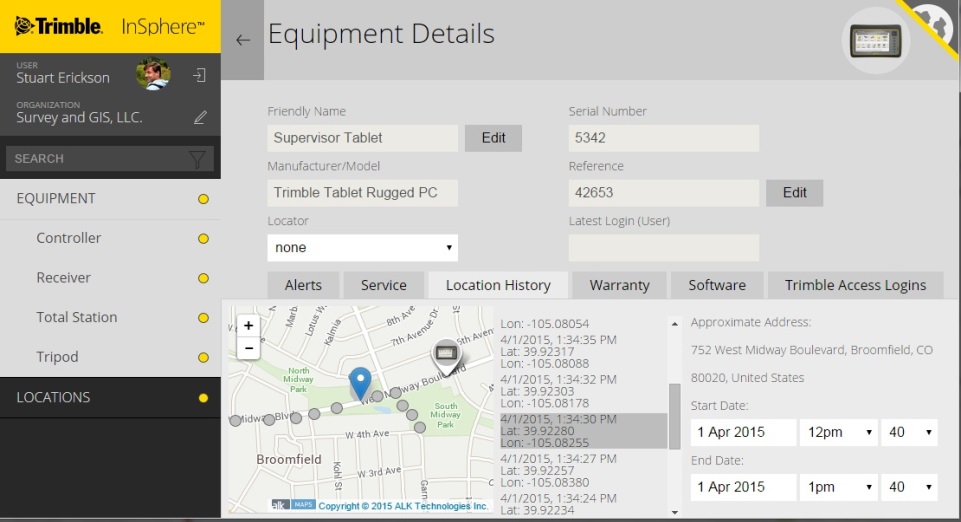Screen dimensions: 961x522
Task: Click the Serial Number field 5342
Action: click(x=664, y=138)
